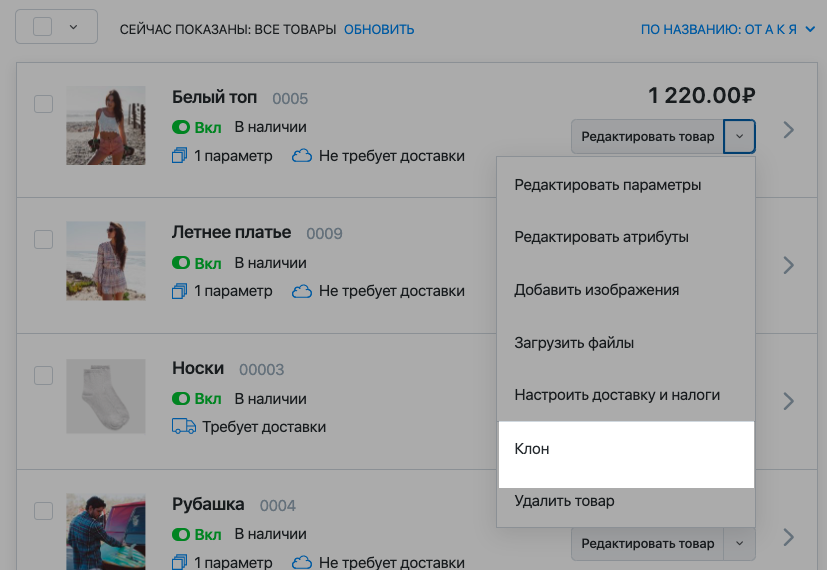Viewport: 827px width, 570px height.
Task: Open Летнее платье via right chevron
Action: (788, 265)
